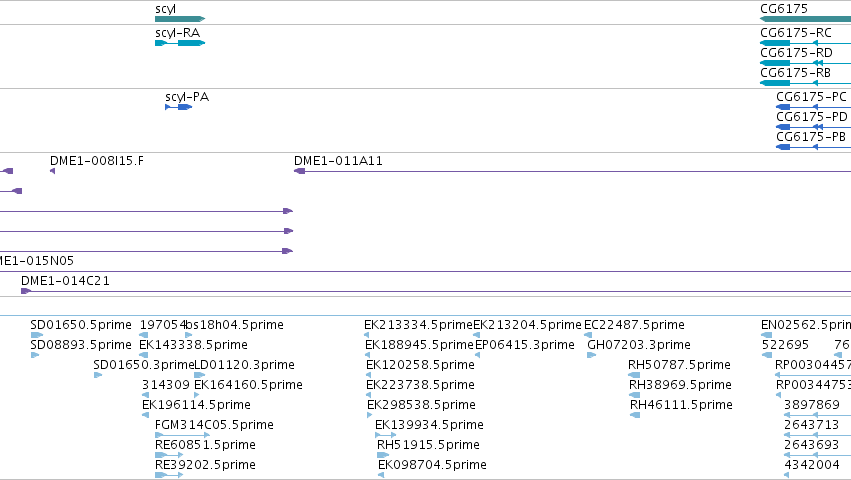
Task: Click the EK223738.5prime EST label
Action: point(420,385)
